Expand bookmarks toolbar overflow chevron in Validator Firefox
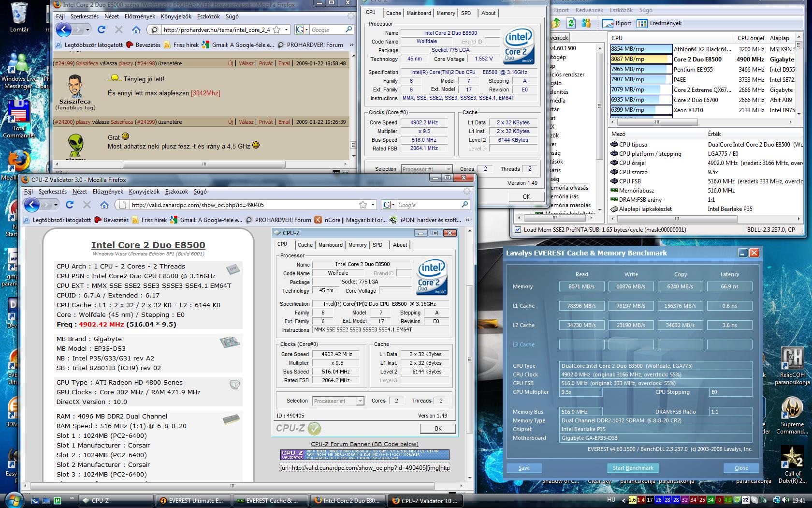The height and width of the screenshot is (508, 812). click(467, 220)
